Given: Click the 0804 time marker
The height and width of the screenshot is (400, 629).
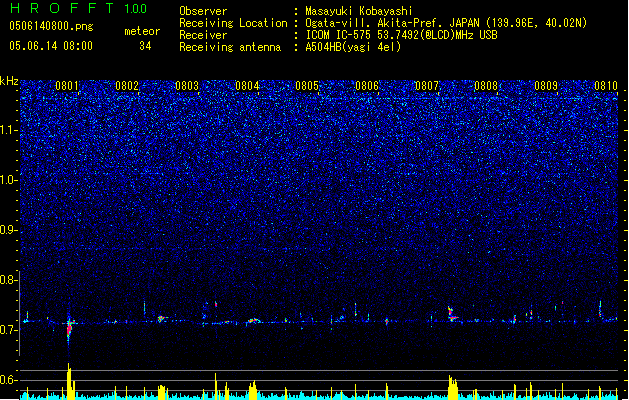Looking at the screenshot, I should point(247,86).
